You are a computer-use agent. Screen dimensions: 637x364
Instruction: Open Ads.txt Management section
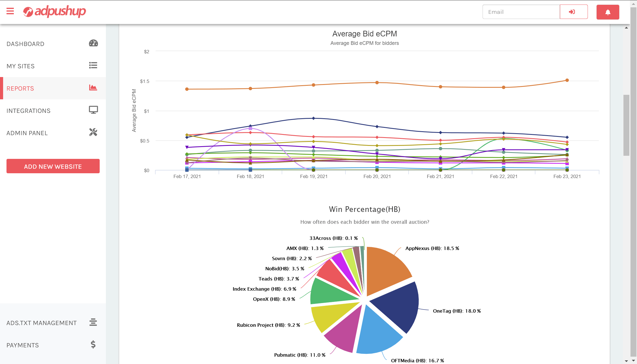point(42,323)
